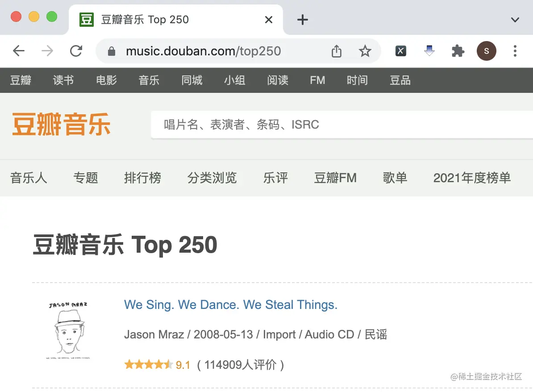Click the blue X extension icon
The image size is (533, 392).
400,50
